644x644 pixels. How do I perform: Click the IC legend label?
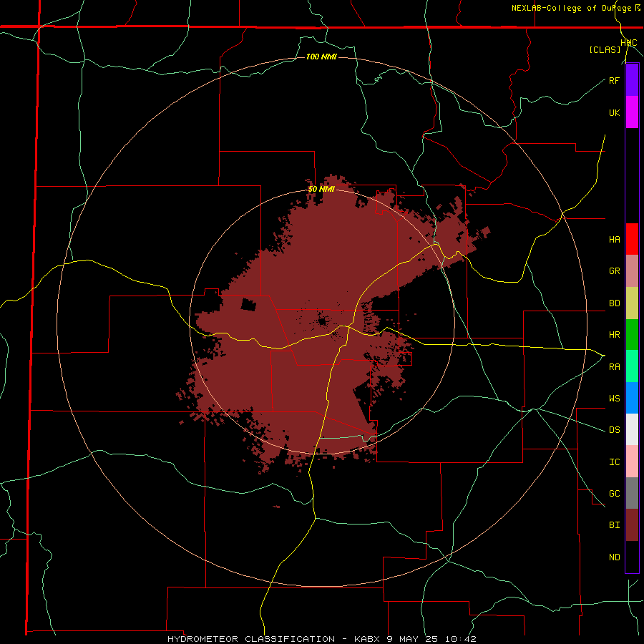click(614, 462)
